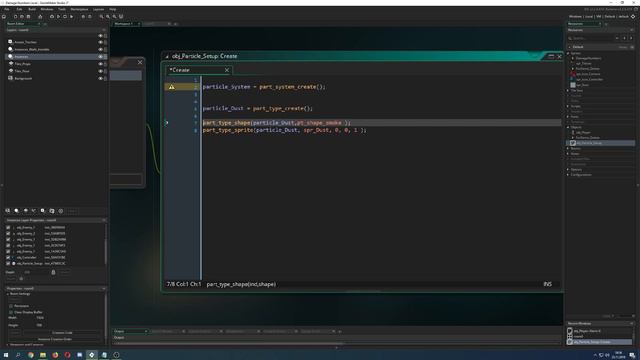Click Windows target link
The width and height of the screenshot is (640, 360).
click(575, 17)
